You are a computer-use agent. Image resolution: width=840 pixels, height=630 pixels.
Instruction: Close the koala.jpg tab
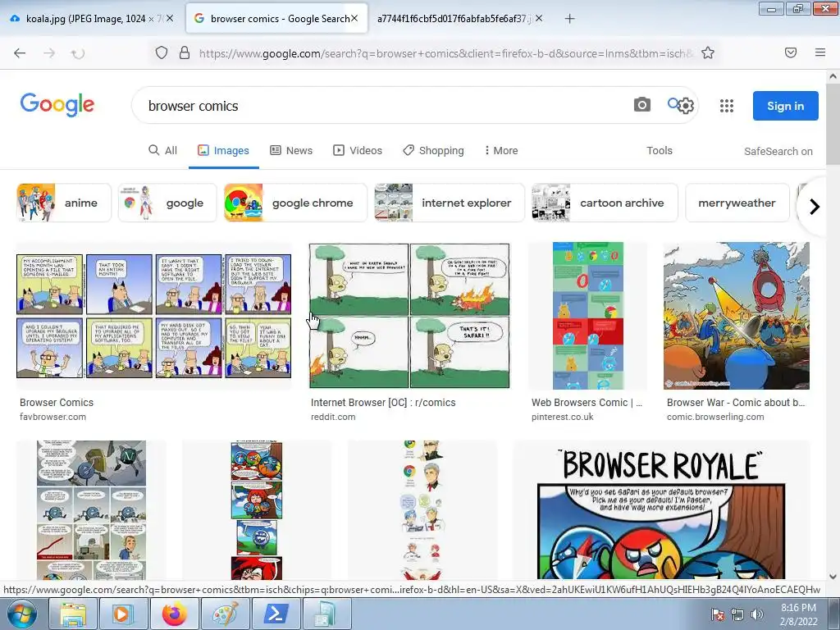(170, 18)
